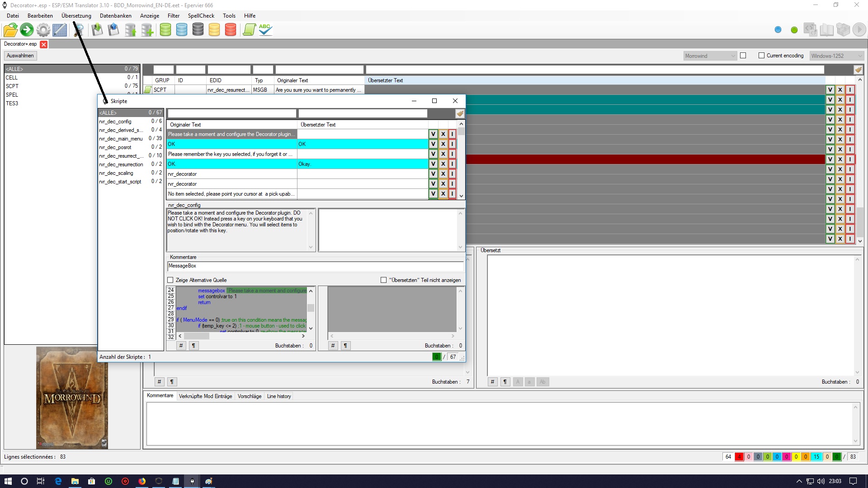Click the blue database icon

pyautogui.click(x=182, y=30)
